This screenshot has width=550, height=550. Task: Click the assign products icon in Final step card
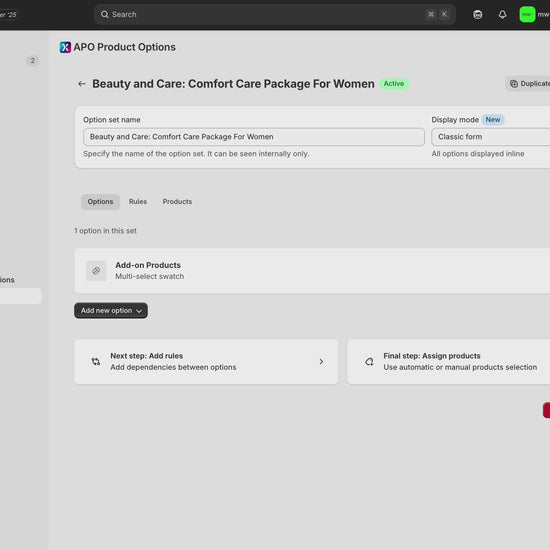pos(369,362)
